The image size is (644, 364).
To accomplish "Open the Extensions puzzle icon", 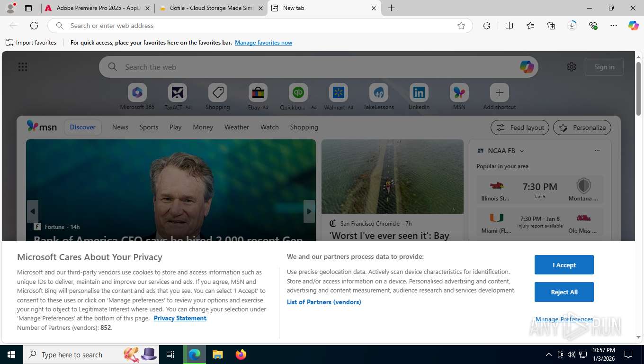I will [486, 26].
